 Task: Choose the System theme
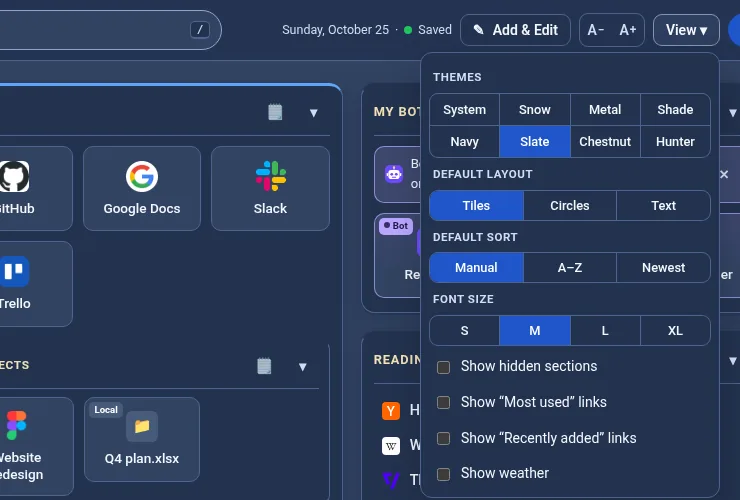point(464,110)
